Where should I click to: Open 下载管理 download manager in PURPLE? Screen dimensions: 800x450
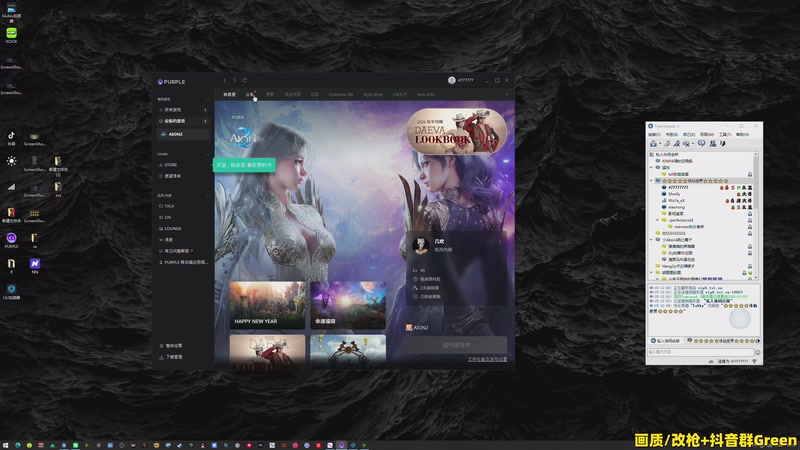tap(171, 357)
